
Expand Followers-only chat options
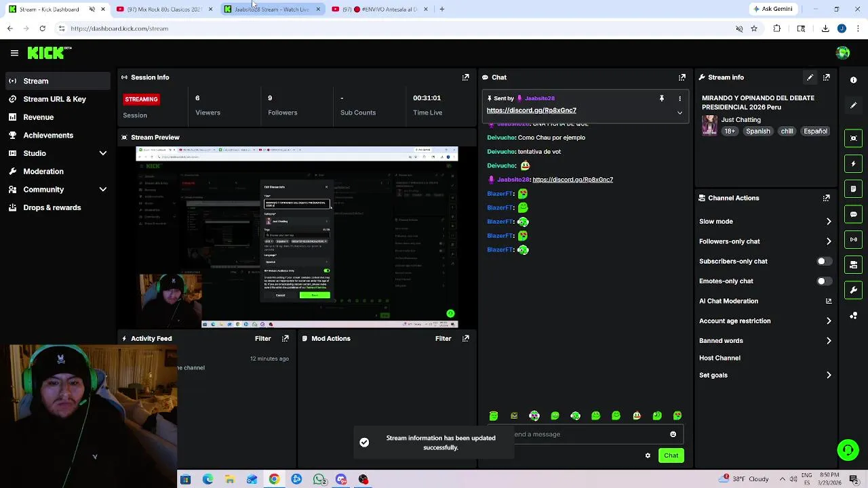829,241
